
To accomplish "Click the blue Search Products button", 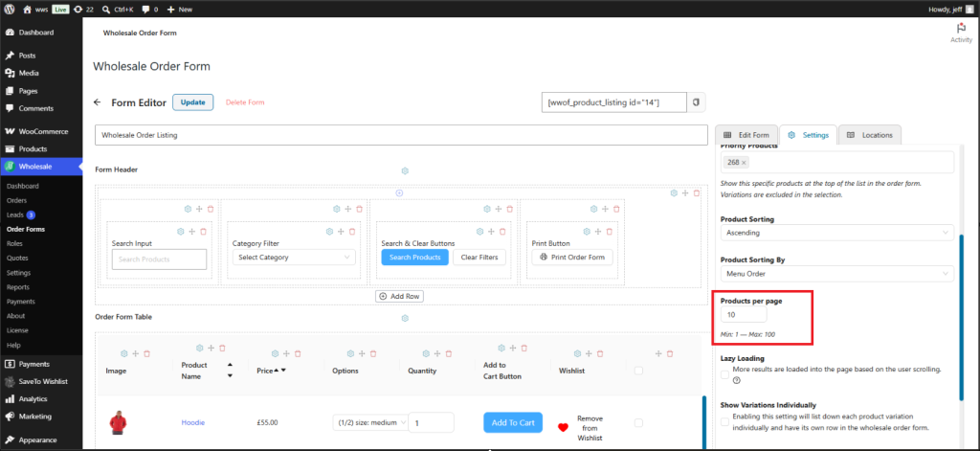I will 415,257.
